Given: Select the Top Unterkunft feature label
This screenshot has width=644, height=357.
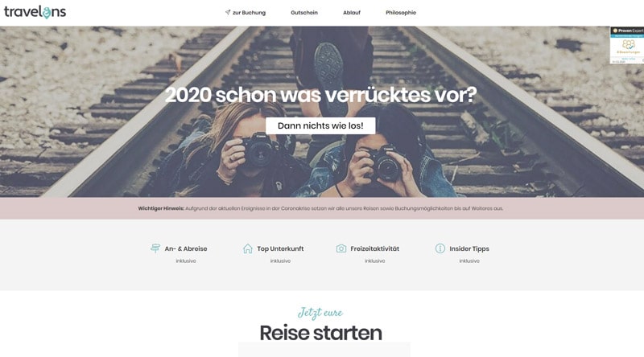Looking at the screenshot, I should click(280, 248).
